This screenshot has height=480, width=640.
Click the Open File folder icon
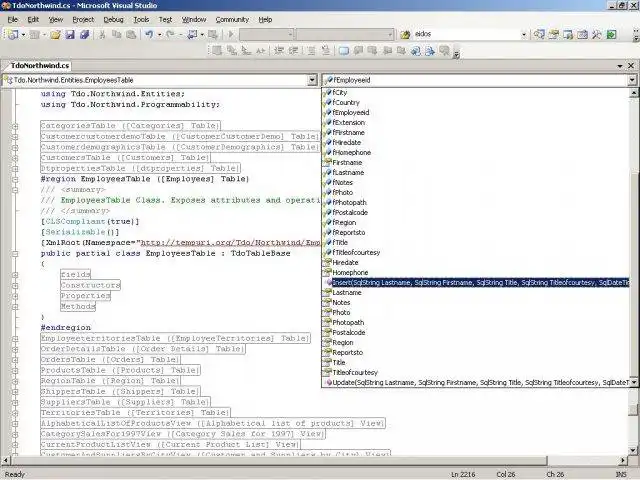(56, 35)
